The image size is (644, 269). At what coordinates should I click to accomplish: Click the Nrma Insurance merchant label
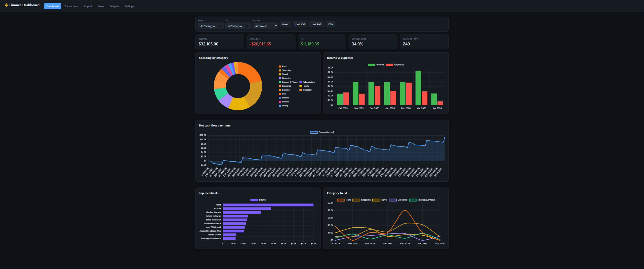pyautogui.click(x=213, y=220)
